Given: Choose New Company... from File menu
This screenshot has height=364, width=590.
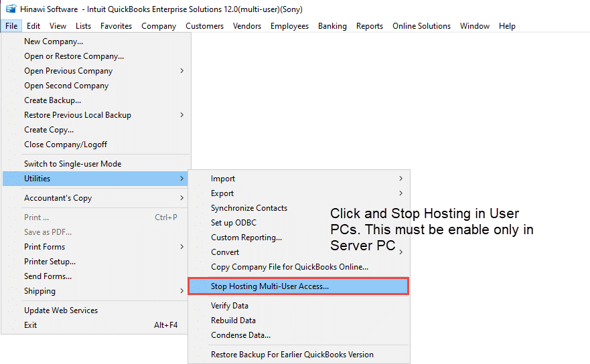Looking at the screenshot, I should 96,41.
